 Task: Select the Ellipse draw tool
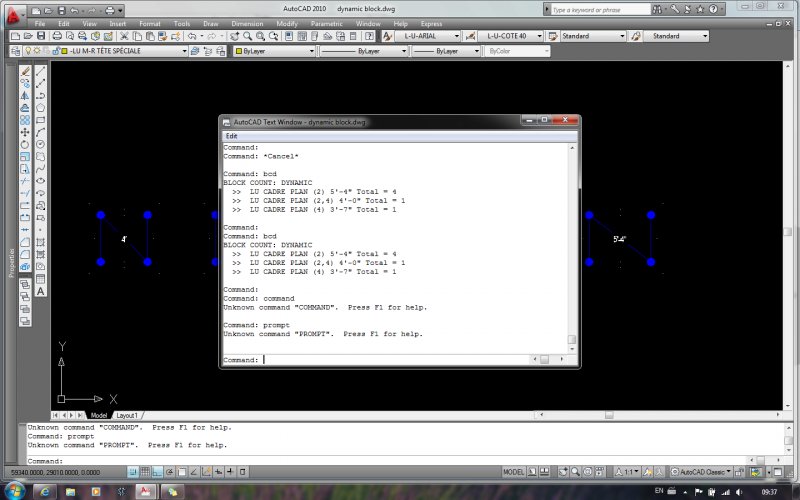(41, 181)
